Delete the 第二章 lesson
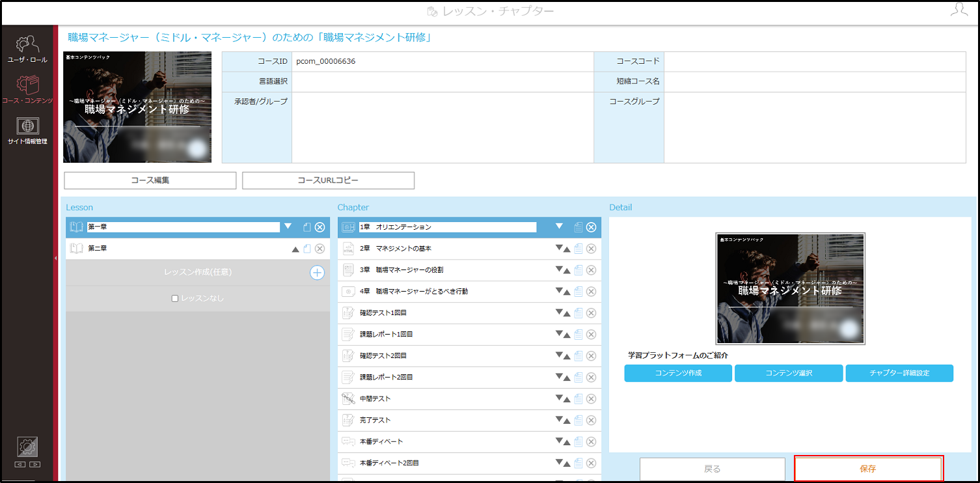The width and height of the screenshot is (980, 483). click(320, 249)
